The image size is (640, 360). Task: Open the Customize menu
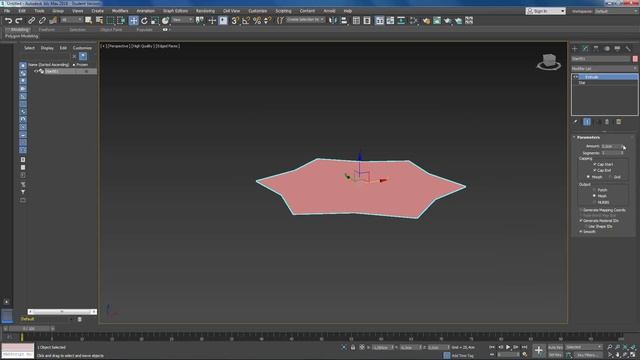(x=258, y=11)
